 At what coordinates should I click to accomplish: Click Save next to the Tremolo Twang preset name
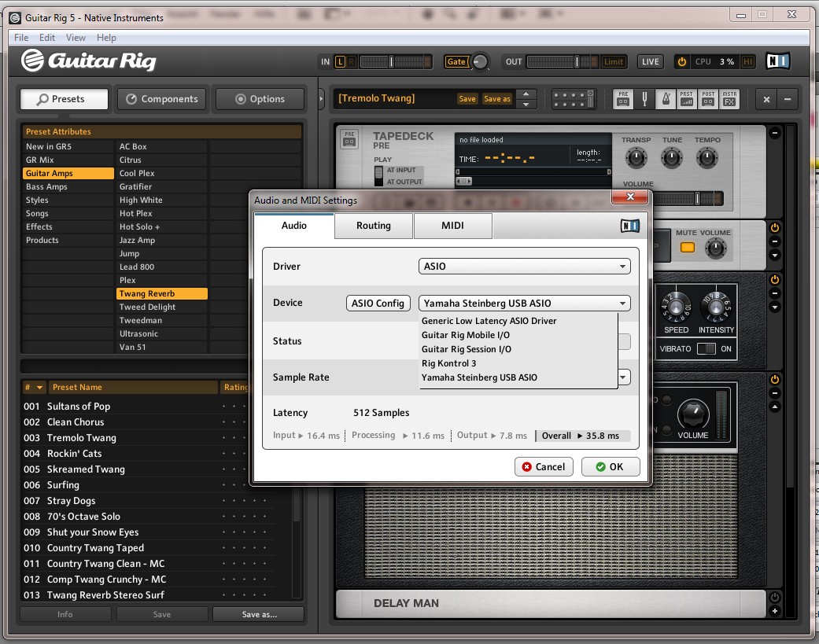tap(467, 98)
